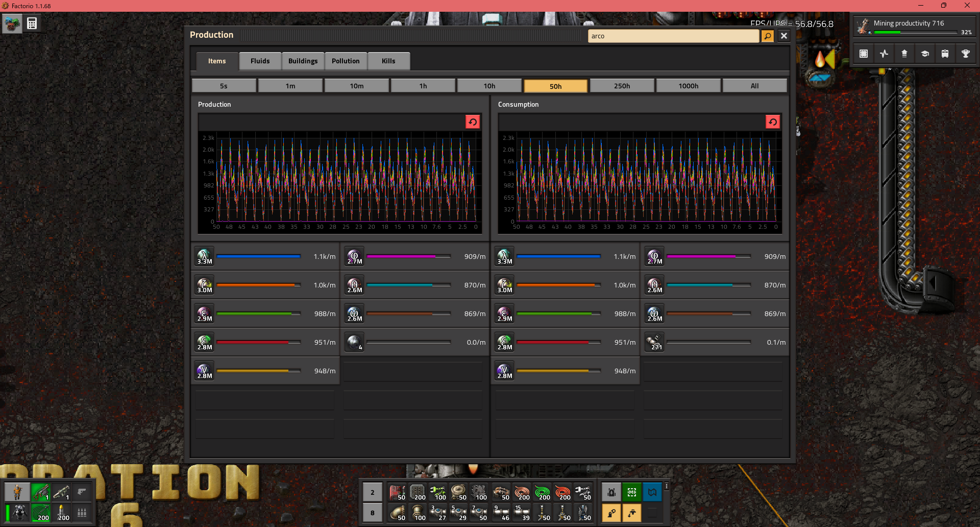980x527 pixels.
Task: Click the blue 1.1k/m production bar
Action: click(258, 256)
